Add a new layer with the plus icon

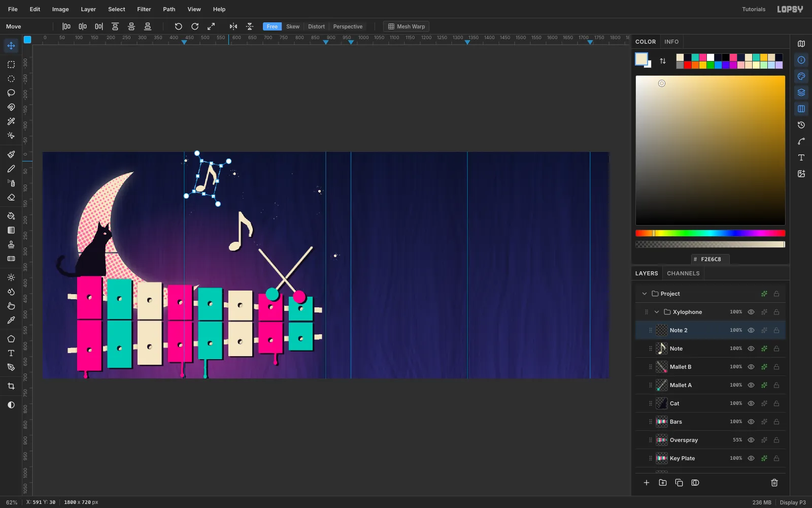[647, 483]
